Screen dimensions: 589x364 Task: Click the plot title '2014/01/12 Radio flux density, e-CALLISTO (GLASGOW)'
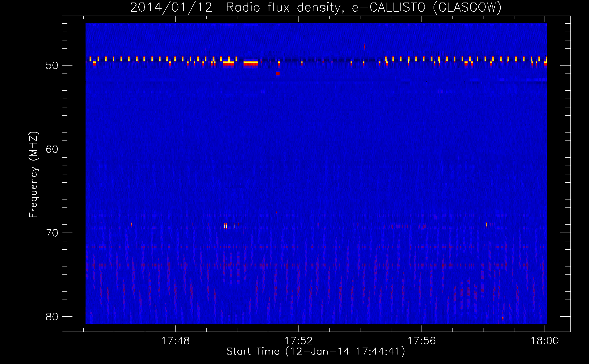pyautogui.click(x=316, y=7)
